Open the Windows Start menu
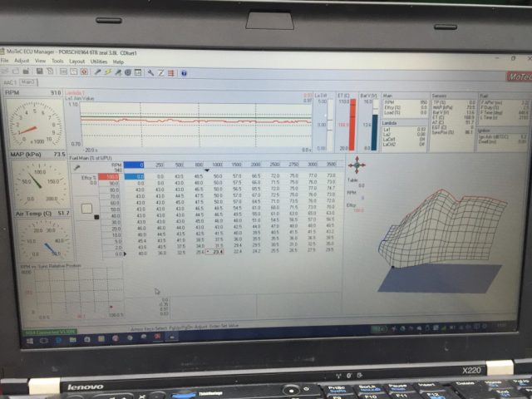 (x=30, y=341)
